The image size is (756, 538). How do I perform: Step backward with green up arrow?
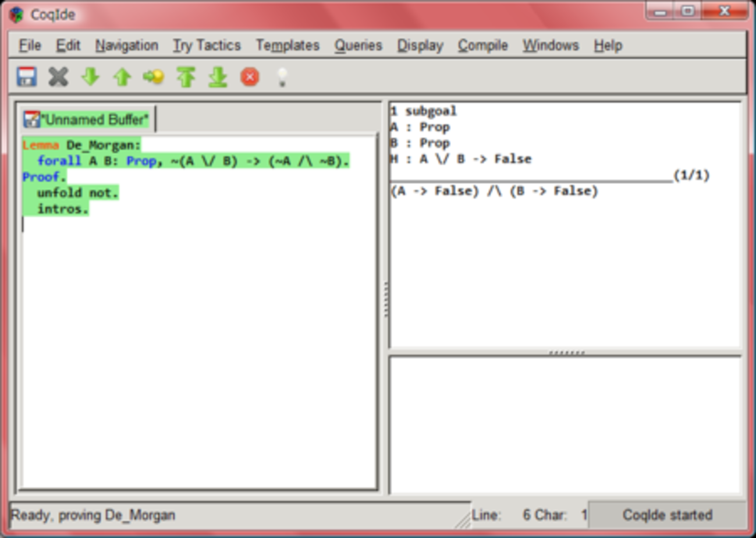click(x=122, y=77)
